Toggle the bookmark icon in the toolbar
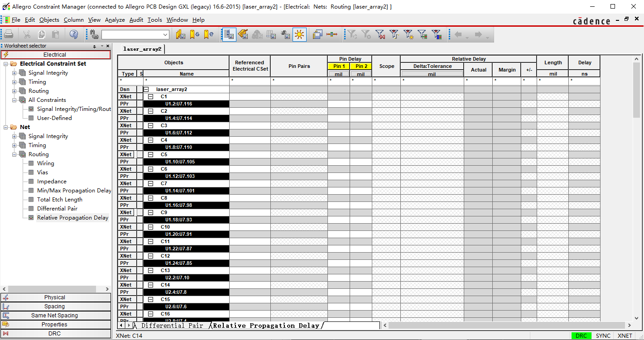The height and width of the screenshot is (340, 644). tap(181, 34)
